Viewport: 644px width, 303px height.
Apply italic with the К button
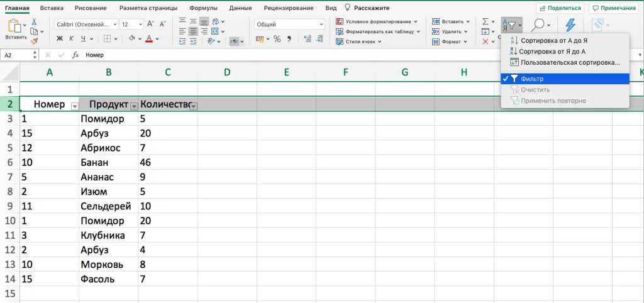(x=72, y=38)
